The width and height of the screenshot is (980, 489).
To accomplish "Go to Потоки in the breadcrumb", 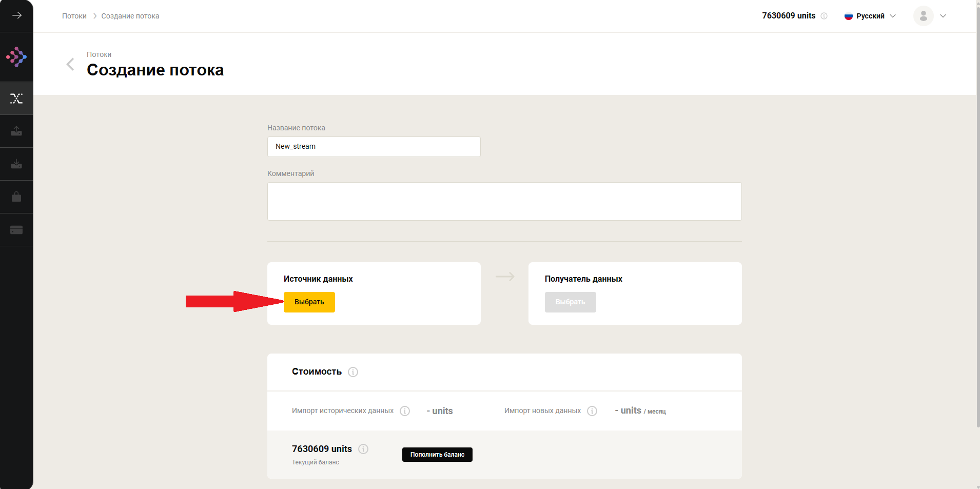I will 74,16.
